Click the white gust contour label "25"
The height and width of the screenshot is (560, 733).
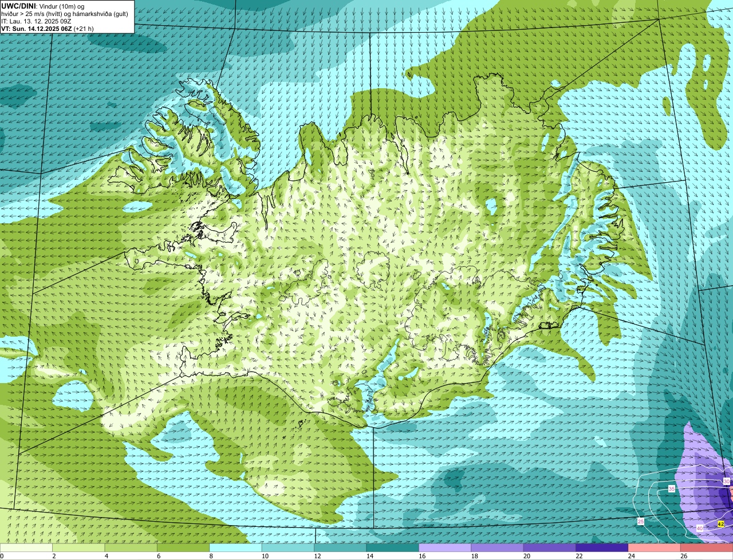click(x=641, y=521)
